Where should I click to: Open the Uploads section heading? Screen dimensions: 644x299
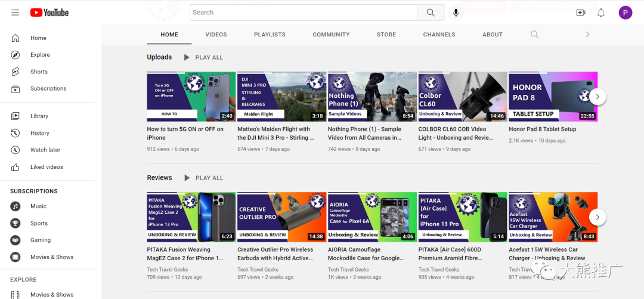pos(159,57)
